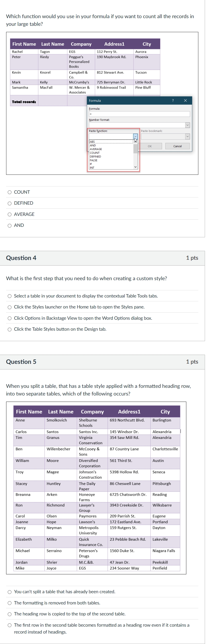Click the Formula dialog help question mark

[x=173, y=101]
